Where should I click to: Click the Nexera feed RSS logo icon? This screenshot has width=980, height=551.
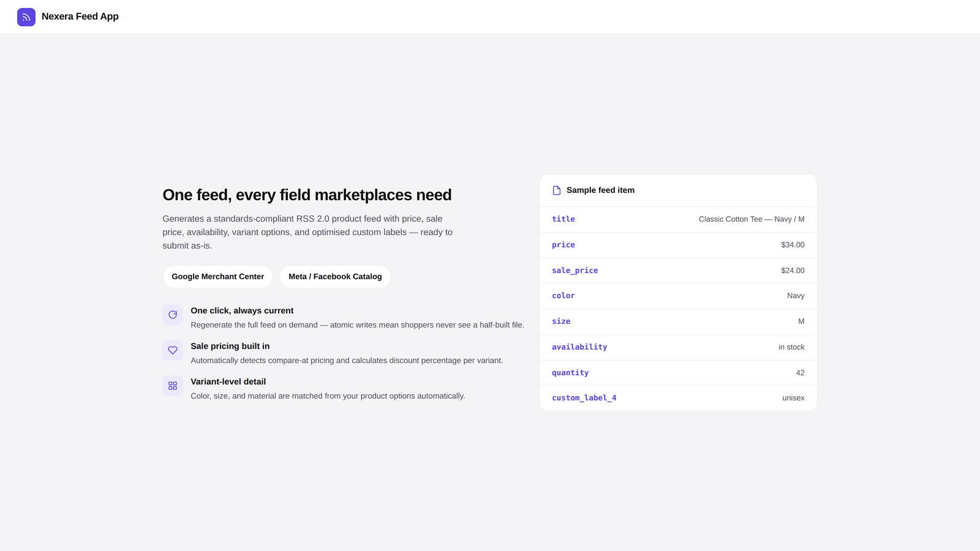(x=26, y=17)
